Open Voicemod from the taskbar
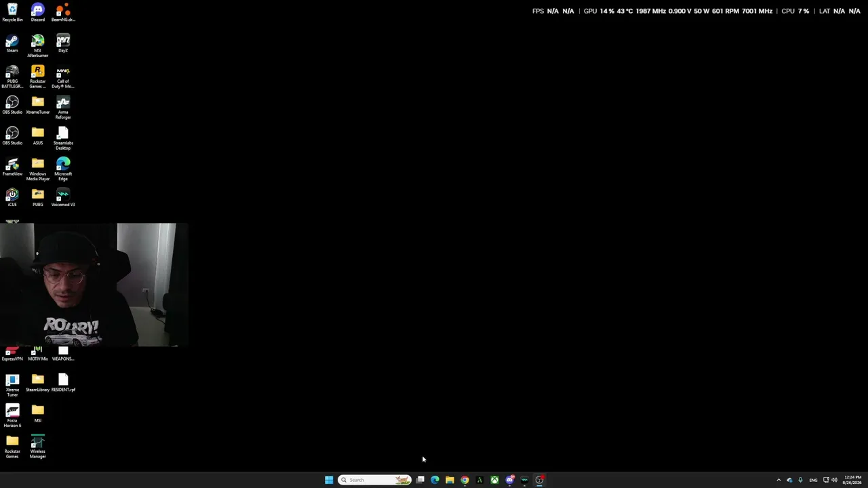 (524, 480)
